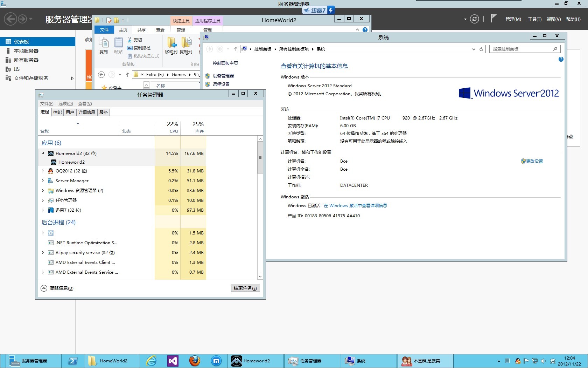The image size is (588, 368).
Task: Click the search magnifier in control panel box
Action: coord(555,49)
